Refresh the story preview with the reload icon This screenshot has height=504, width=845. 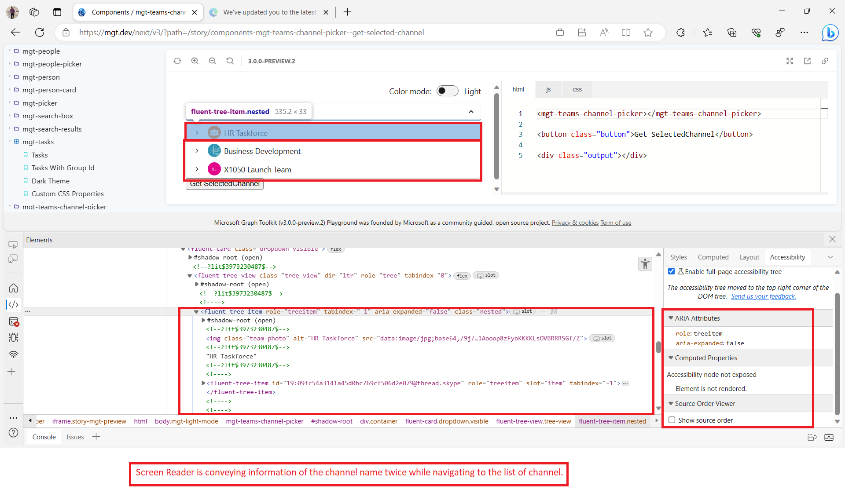tap(177, 61)
